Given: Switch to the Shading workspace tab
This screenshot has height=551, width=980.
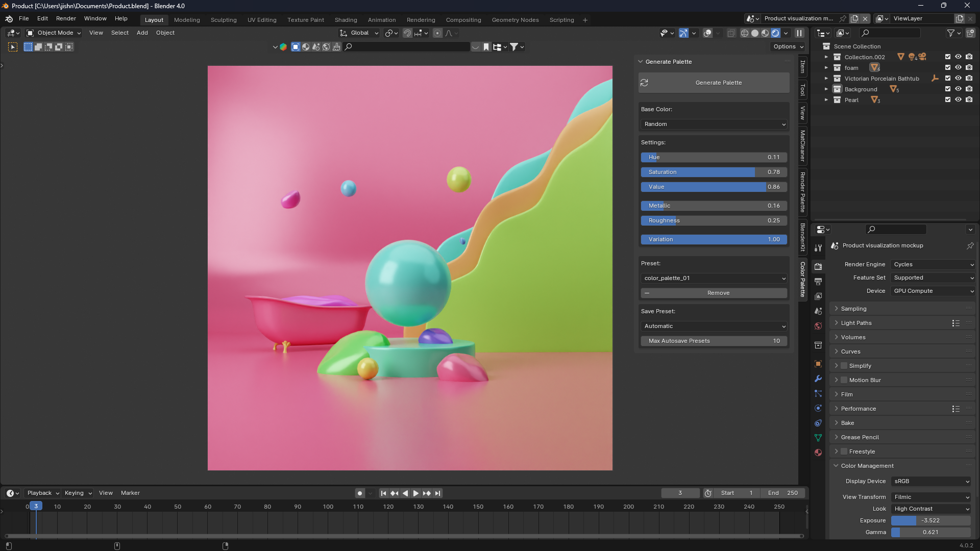Looking at the screenshot, I should [346, 20].
